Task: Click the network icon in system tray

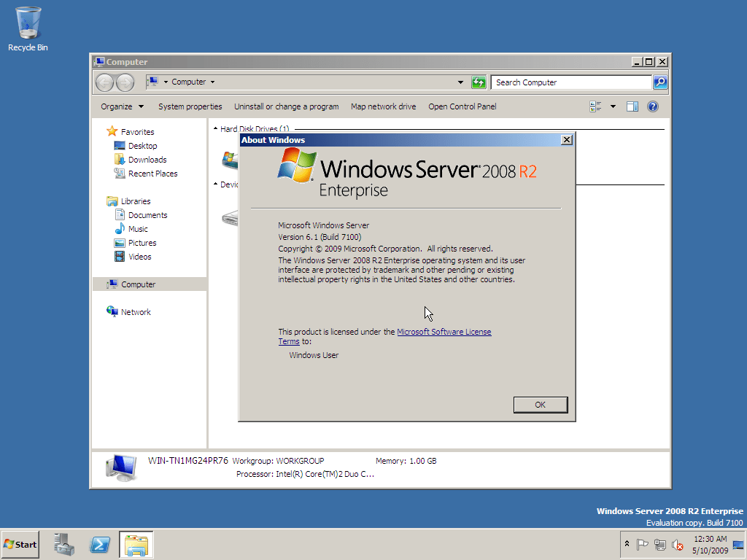Action: pyautogui.click(x=660, y=545)
